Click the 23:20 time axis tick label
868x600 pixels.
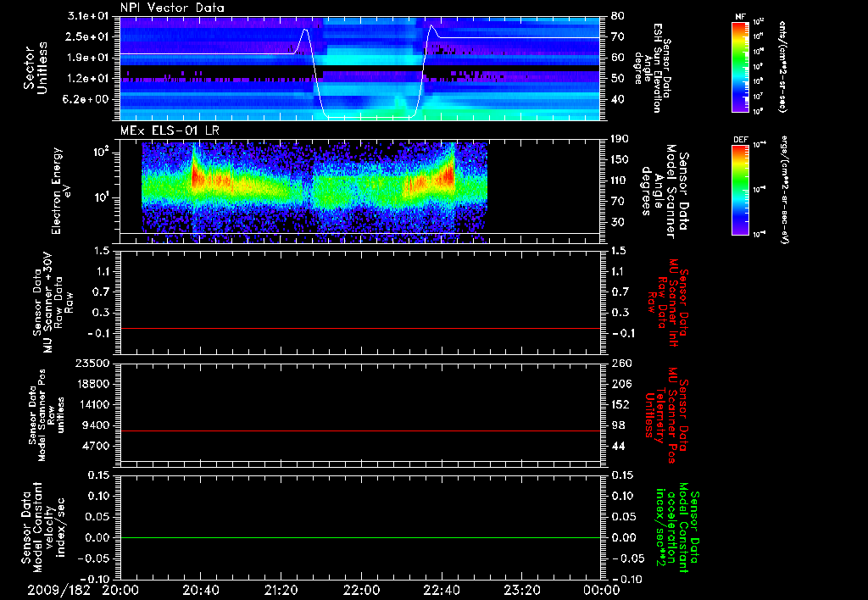tap(522, 590)
